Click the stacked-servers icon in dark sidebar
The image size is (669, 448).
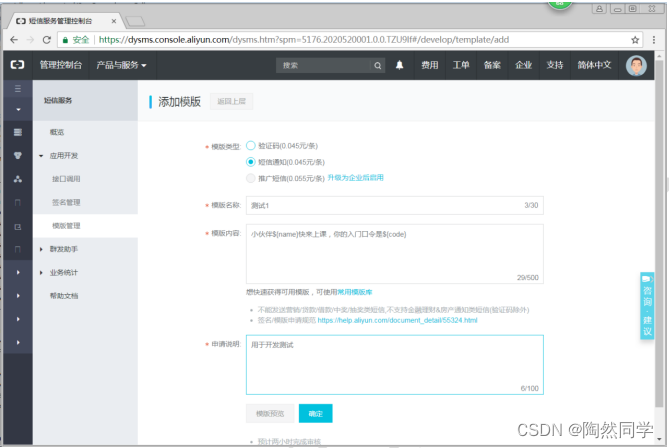17,132
